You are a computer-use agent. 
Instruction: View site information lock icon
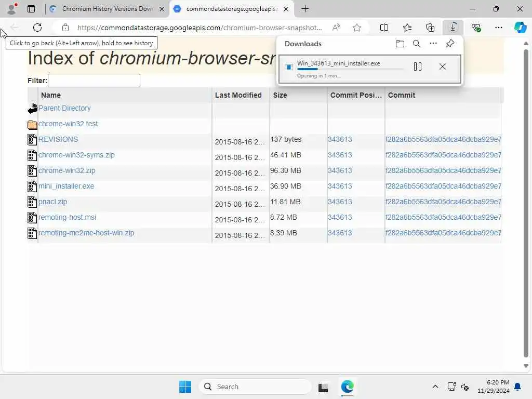[x=65, y=28]
